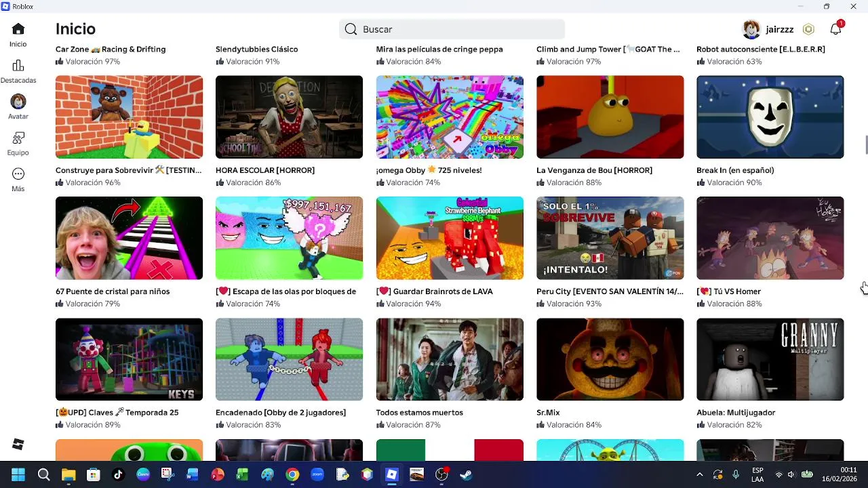Open Escapa de las olas thumbnail

point(289,238)
